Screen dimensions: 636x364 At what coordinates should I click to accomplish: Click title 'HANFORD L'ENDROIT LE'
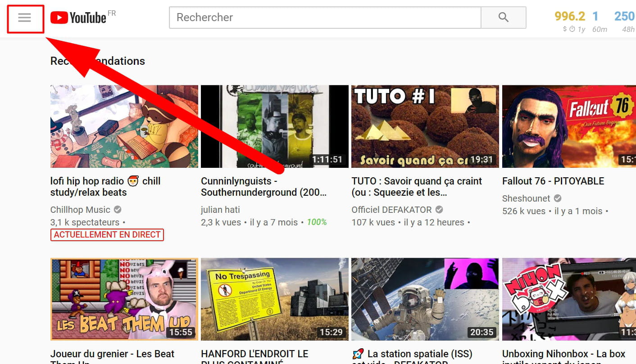click(254, 354)
